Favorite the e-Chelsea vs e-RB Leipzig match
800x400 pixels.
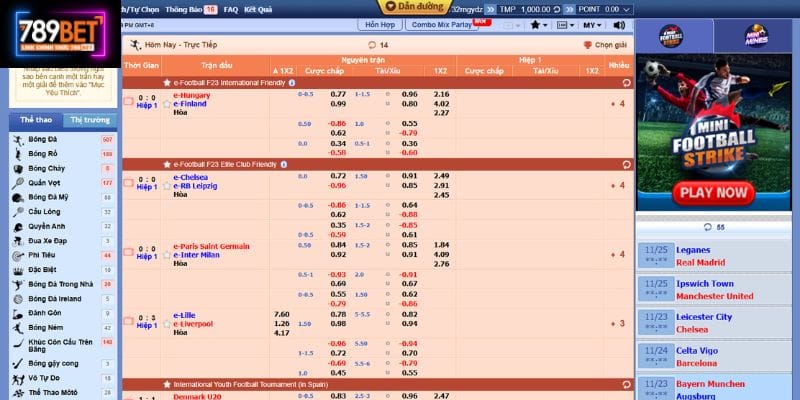coord(167,186)
